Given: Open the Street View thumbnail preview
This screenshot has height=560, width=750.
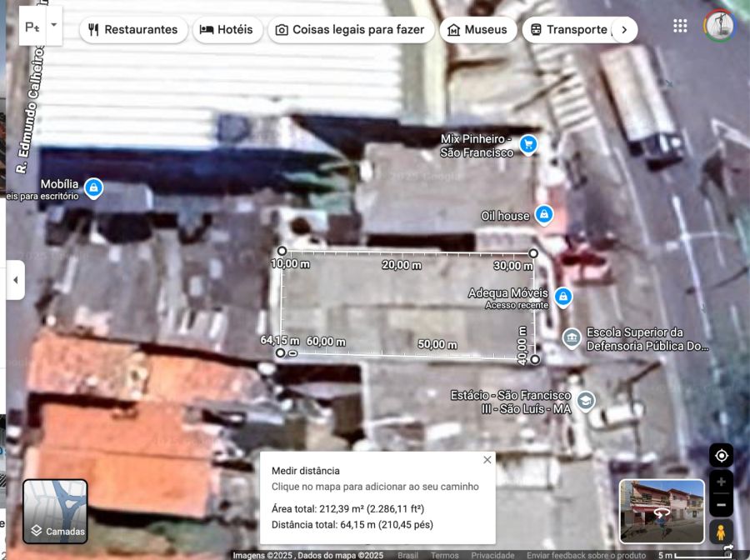Looking at the screenshot, I should pyautogui.click(x=662, y=510).
